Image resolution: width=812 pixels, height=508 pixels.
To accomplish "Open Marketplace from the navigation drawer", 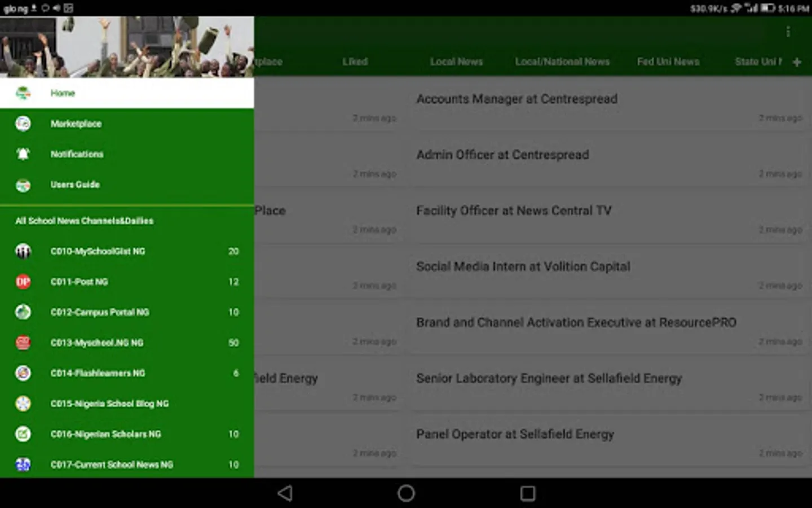I will (x=76, y=124).
